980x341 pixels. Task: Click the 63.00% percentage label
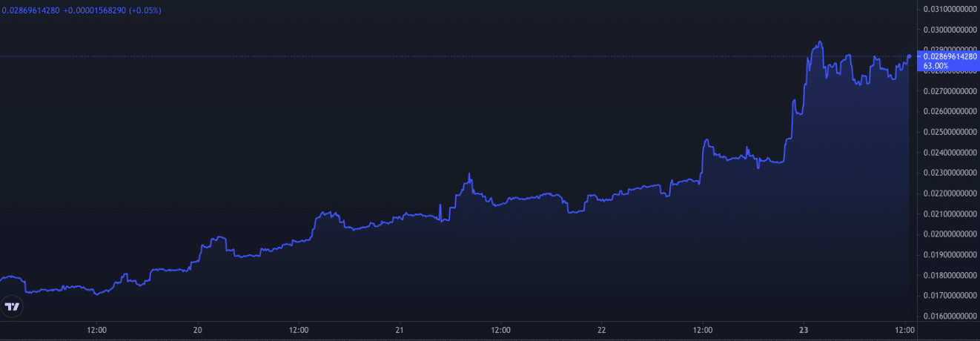[936, 65]
